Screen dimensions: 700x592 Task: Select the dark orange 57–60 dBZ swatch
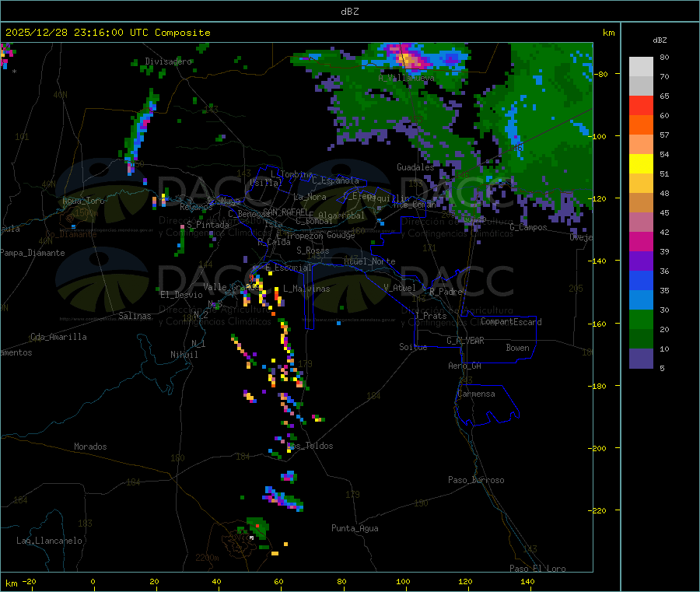[641, 125]
